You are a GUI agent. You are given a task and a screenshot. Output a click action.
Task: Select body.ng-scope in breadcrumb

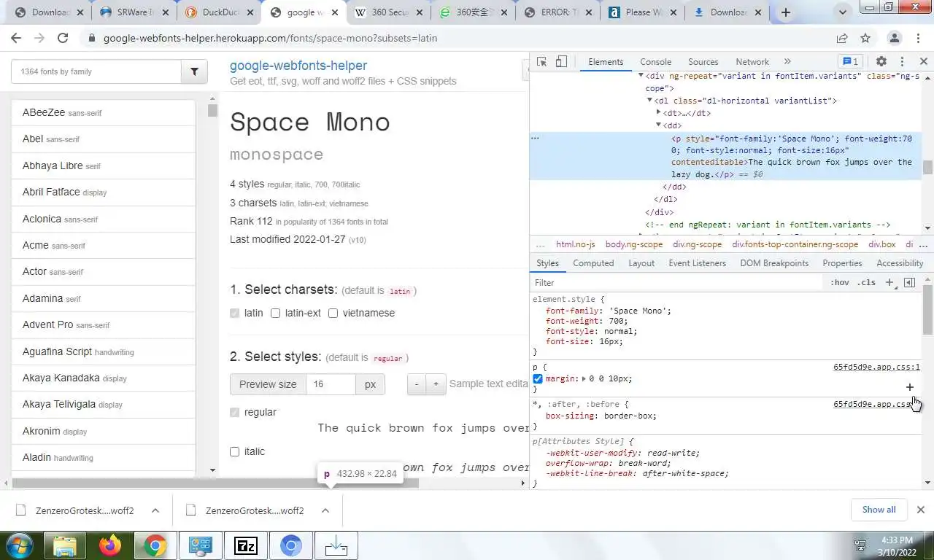point(633,244)
